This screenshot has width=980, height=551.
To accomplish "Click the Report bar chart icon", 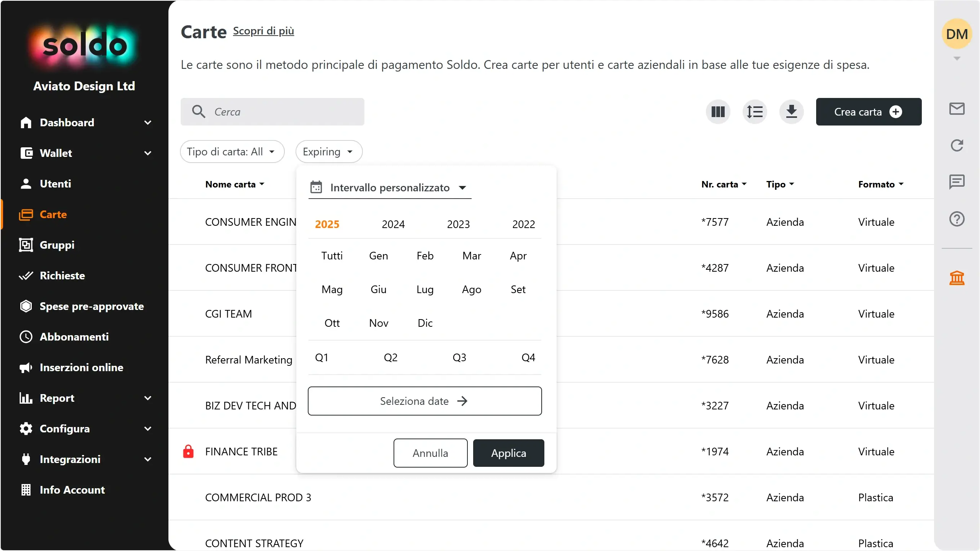I will tap(26, 398).
